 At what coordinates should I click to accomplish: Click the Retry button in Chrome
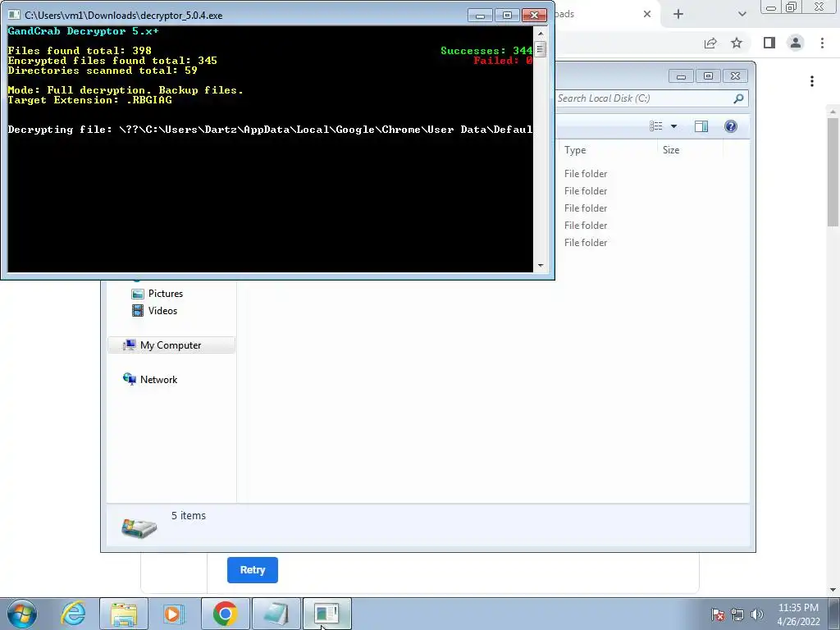pyautogui.click(x=253, y=569)
